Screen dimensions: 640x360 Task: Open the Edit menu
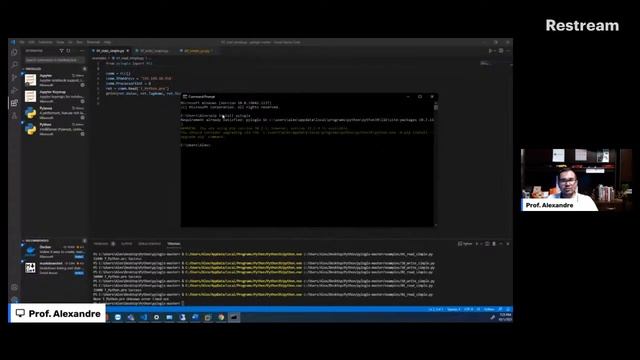[31, 42]
